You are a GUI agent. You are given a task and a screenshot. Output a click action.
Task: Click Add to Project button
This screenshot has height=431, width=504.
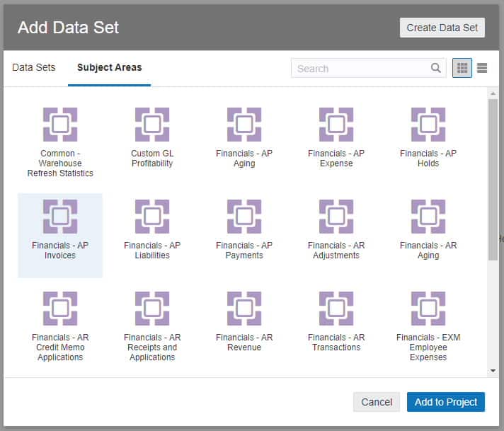(446, 402)
